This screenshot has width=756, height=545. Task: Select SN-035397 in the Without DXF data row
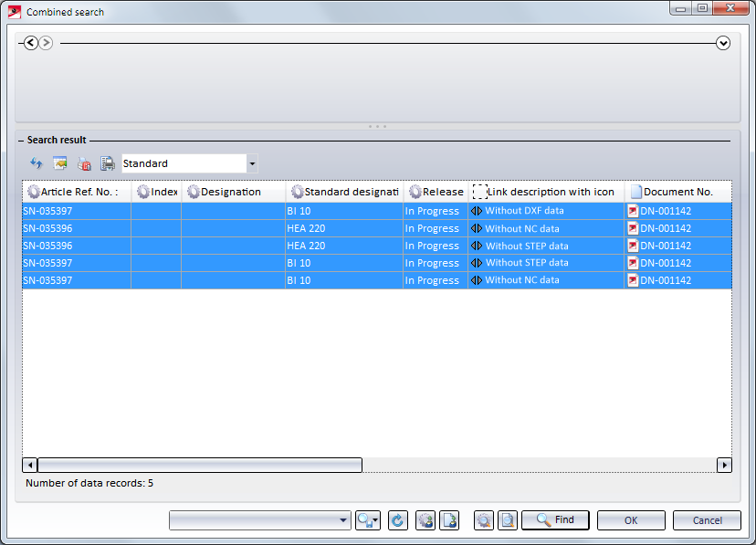[x=47, y=211]
